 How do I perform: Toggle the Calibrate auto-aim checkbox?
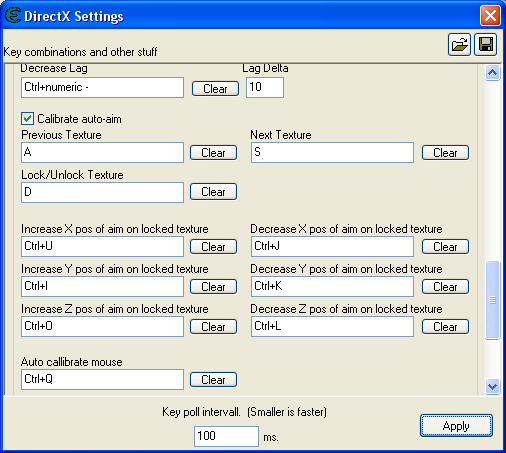point(27,119)
